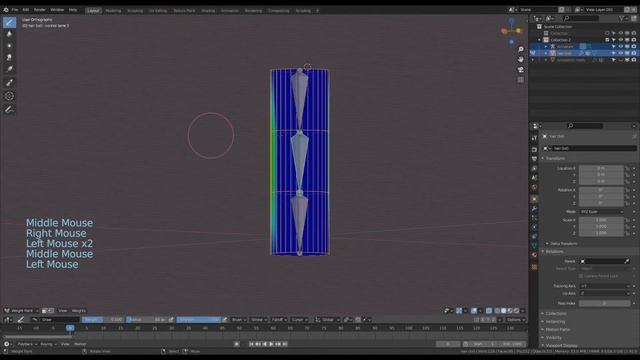This screenshot has height=360, width=640.
Task: Select the Average weight tool
Action: point(9,46)
